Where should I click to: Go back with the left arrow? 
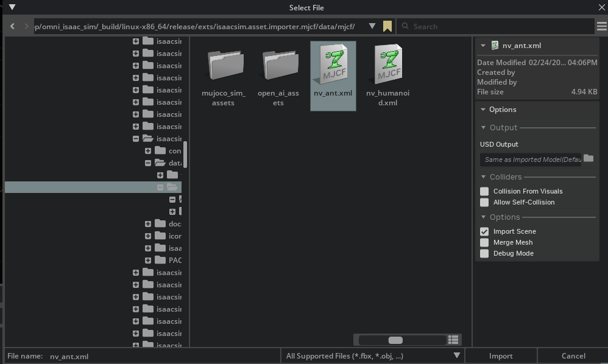click(12, 26)
